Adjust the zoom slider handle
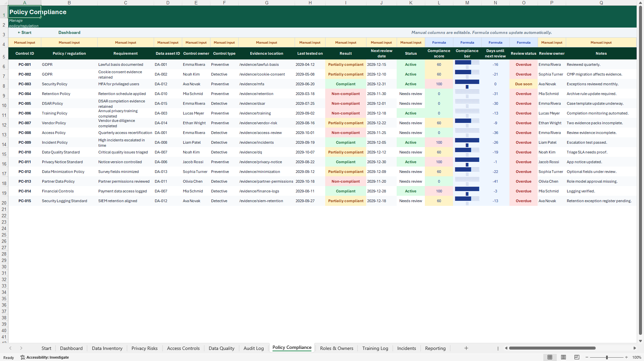Screen dimensions: 644x361 [x=607, y=357]
